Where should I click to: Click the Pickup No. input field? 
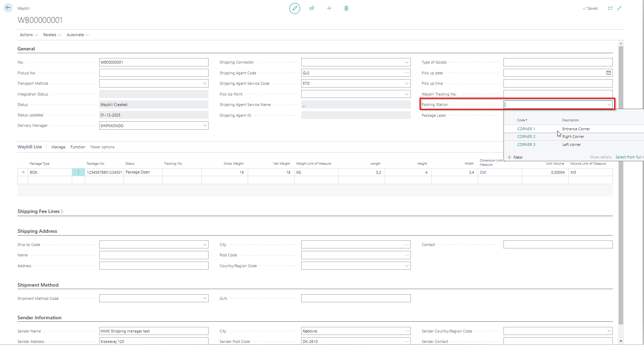tap(154, 73)
